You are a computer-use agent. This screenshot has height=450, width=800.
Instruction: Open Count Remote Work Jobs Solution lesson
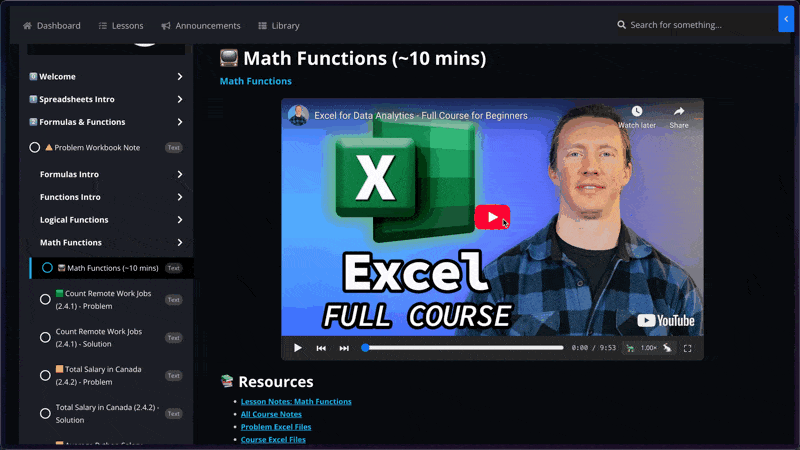[x=99, y=337]
